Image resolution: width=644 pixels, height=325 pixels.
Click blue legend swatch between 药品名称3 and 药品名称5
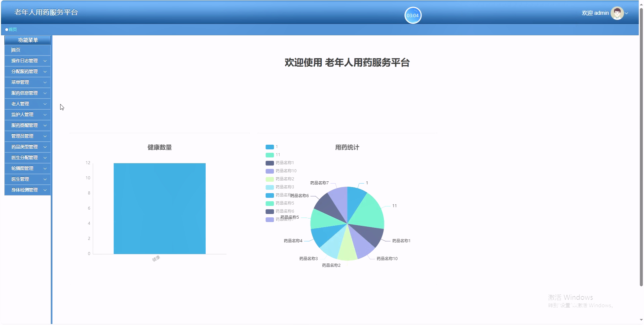pyautogui.click(x=270, y=195)
